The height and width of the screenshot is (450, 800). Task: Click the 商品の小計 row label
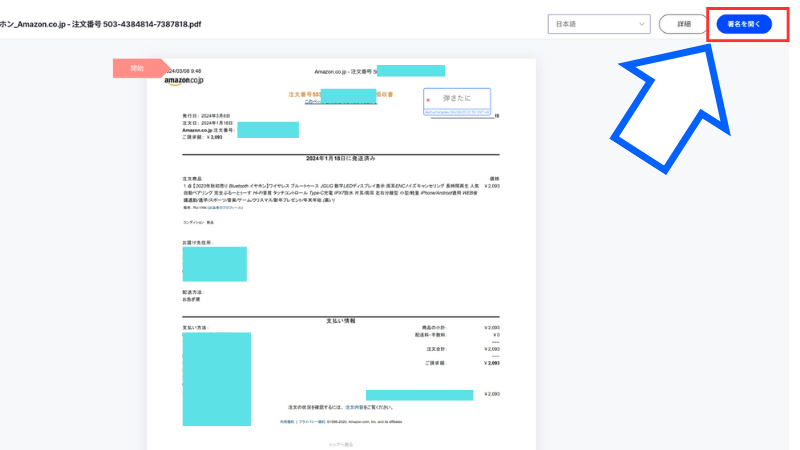click(x=434, y=328)
